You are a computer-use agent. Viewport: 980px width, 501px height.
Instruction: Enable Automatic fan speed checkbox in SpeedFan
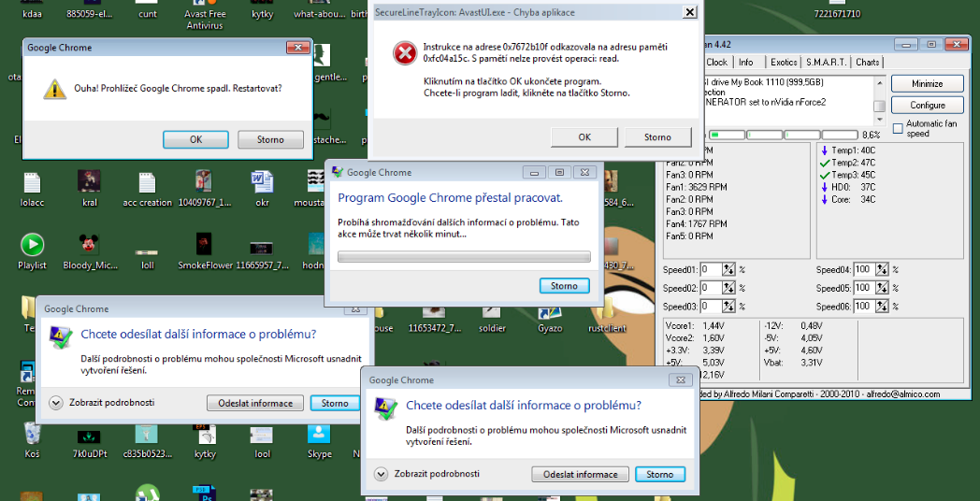(x=898, y=128)
